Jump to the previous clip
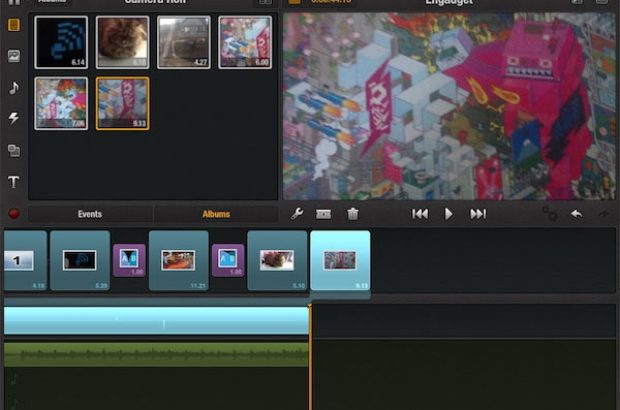 [420, 213]
